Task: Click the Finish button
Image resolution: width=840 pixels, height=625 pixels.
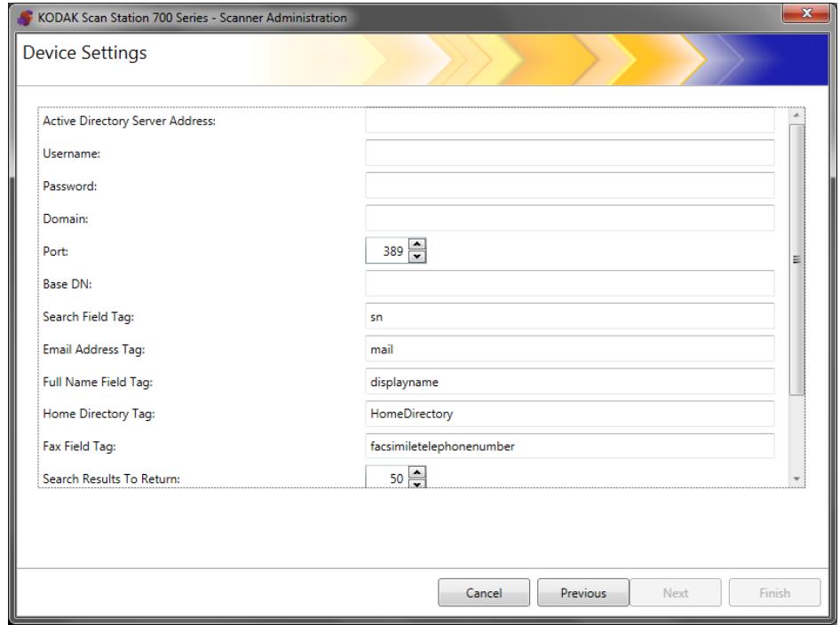Action: click(774, 593)
